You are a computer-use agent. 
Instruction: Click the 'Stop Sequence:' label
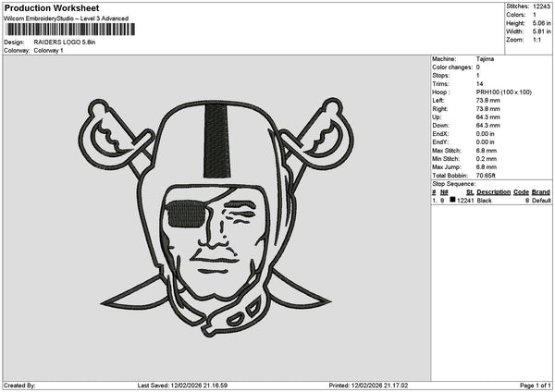coord(454,184)
